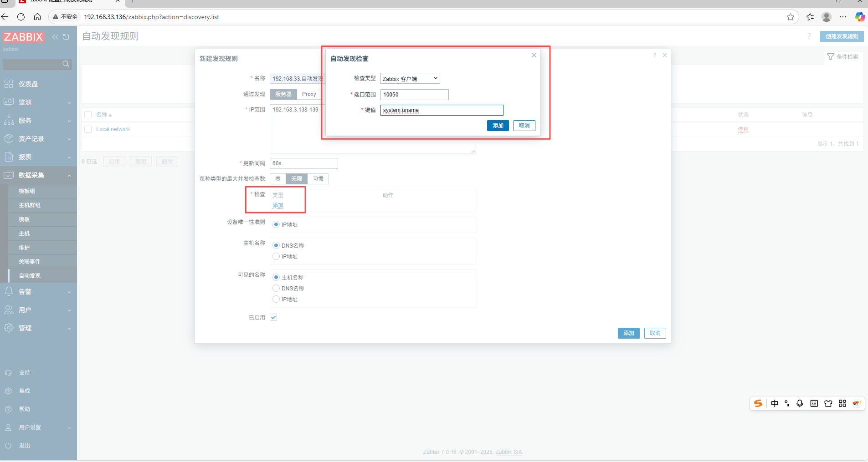Sort the table by 名称 column
The image size is (868, 462).
pyautogui.click(x=104, y=115)
